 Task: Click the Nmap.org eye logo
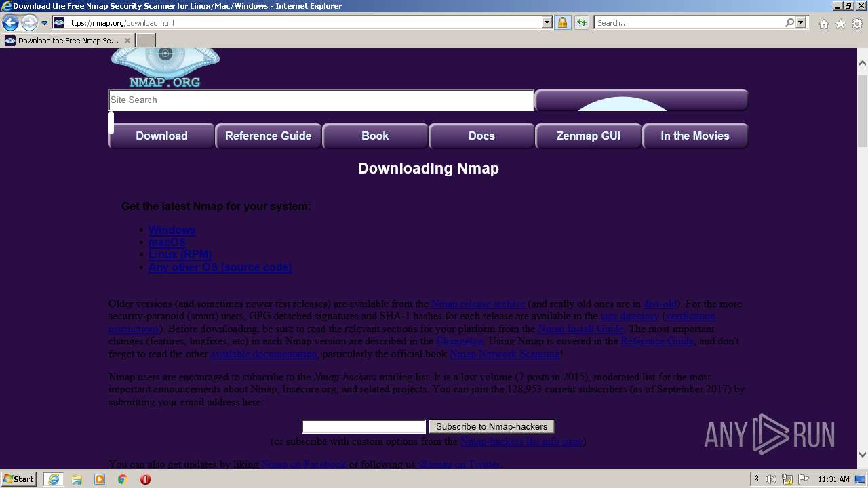[165, 68]
